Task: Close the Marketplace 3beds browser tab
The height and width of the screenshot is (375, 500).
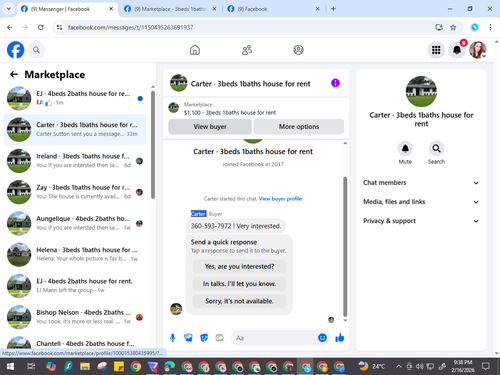Action: (214, 9)
